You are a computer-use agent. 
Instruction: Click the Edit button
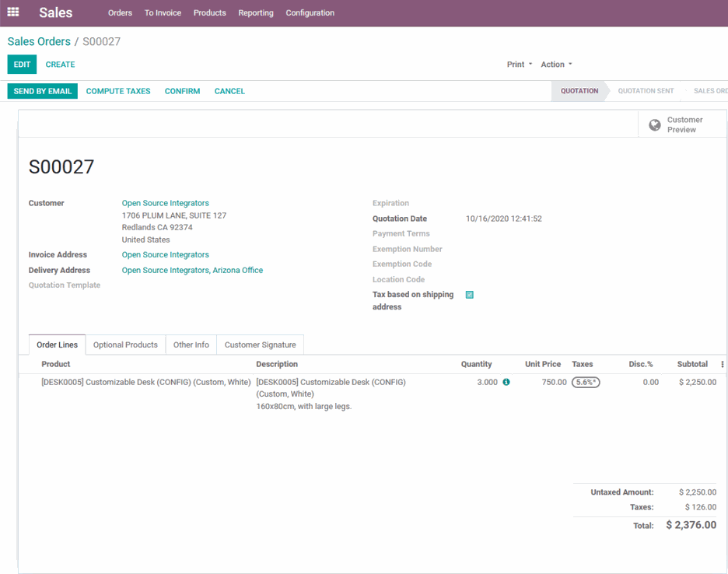(22, 65)
